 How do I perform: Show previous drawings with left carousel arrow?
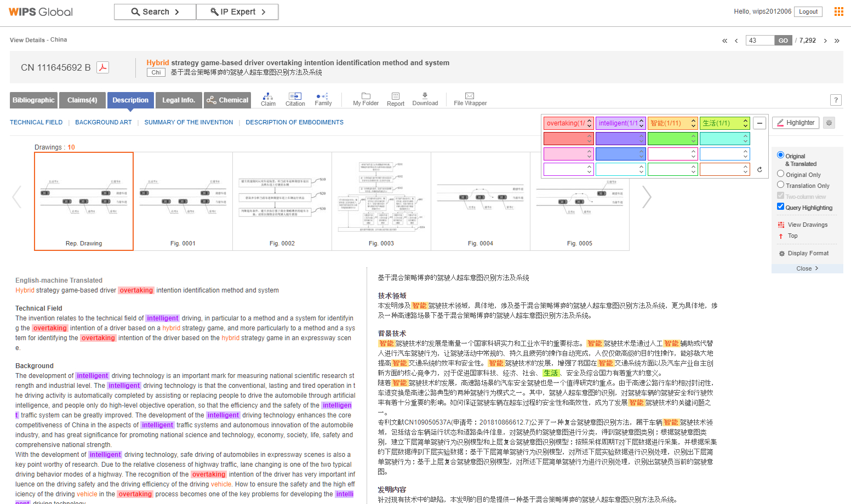click(x=17, y=197)
